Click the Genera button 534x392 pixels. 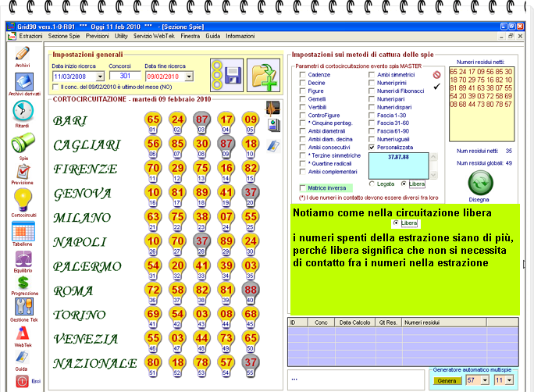pyautogui.click(x=446, y=380)
